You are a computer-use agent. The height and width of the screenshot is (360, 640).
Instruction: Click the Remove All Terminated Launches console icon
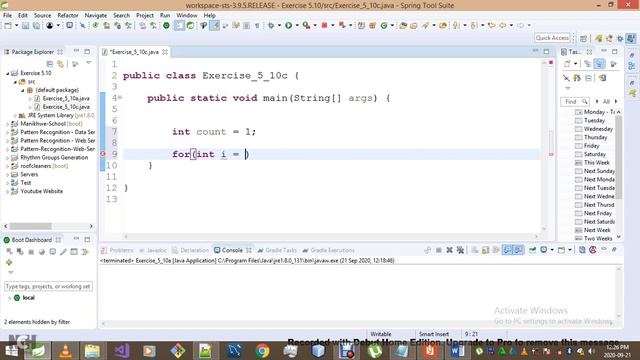(460, 250)
